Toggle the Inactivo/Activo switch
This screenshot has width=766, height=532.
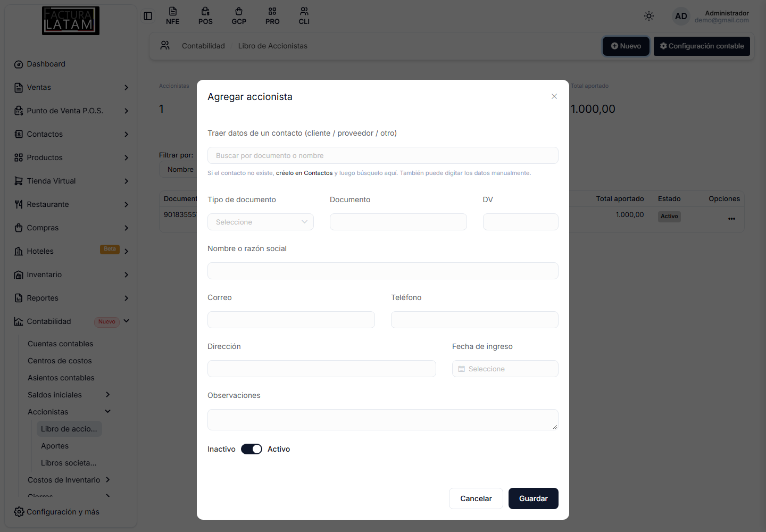coord(252,449)
